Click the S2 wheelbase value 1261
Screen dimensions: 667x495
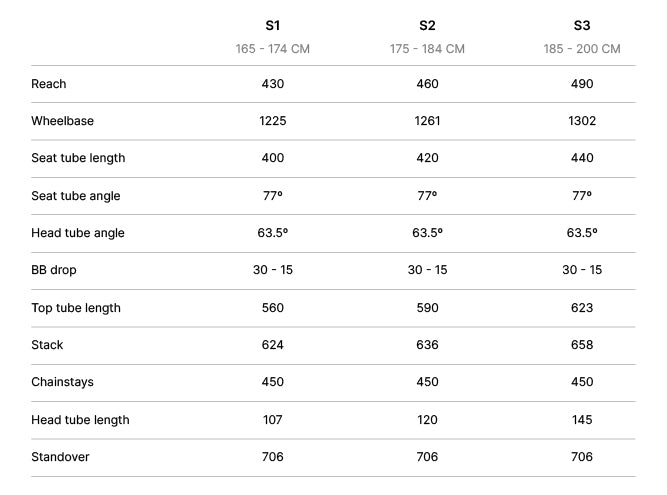(427, 121)
